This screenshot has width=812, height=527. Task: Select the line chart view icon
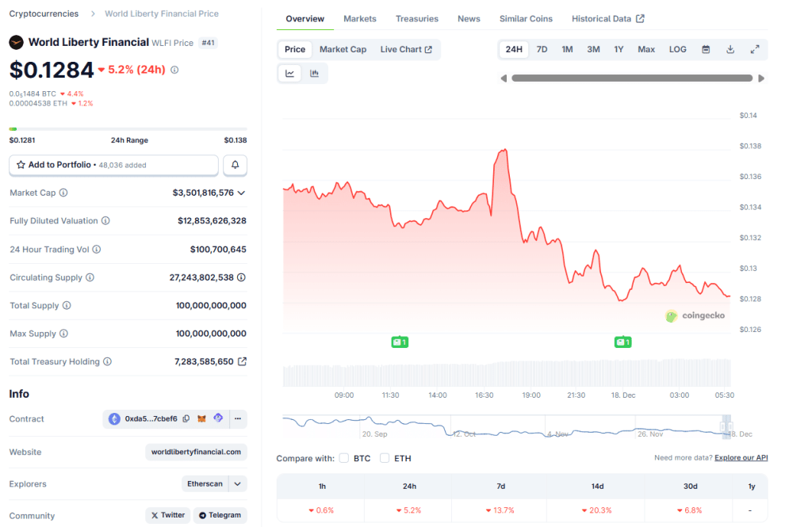(290, 74)
